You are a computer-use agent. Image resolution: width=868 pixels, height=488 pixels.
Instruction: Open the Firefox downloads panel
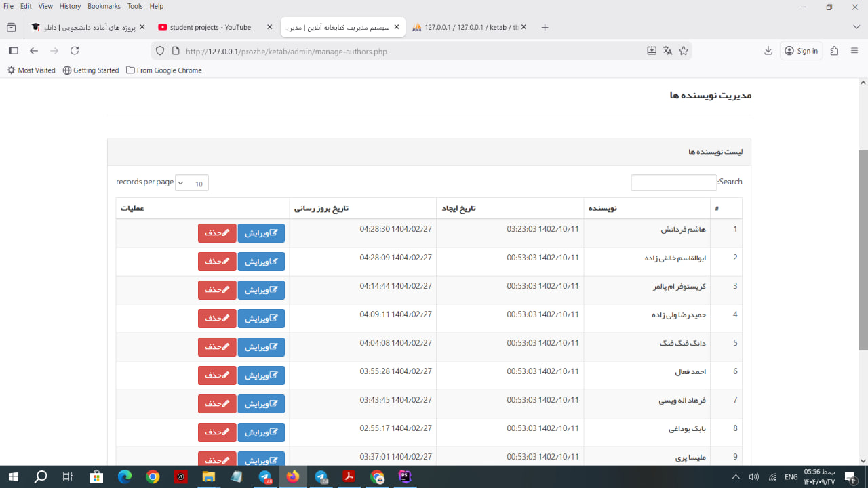(x=768, y=51)
